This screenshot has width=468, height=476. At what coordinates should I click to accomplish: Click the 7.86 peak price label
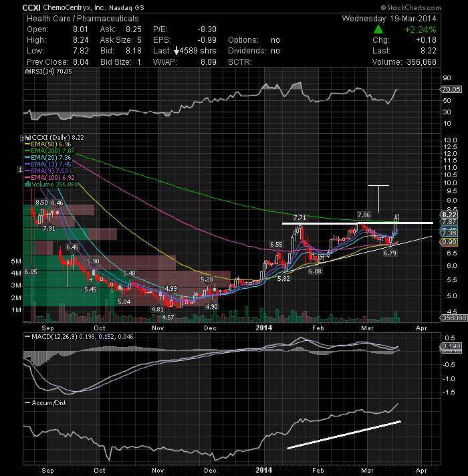[x=364, y=215]
